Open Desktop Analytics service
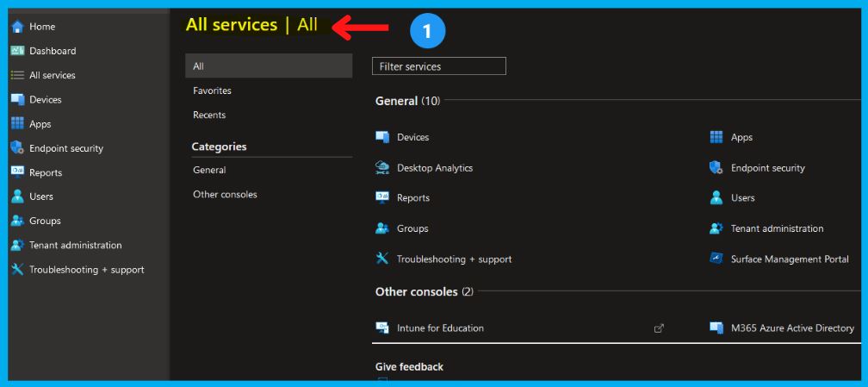 coord(435,168)
